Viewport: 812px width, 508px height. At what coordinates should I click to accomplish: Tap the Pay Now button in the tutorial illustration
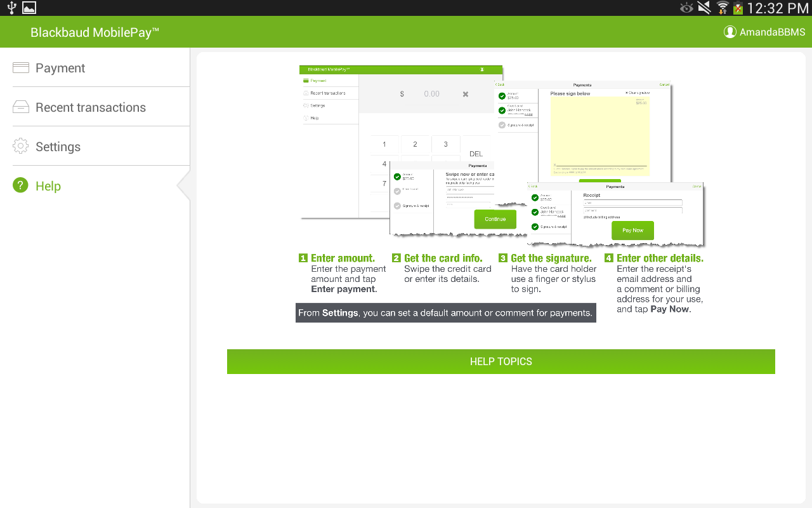pos(632,230)
